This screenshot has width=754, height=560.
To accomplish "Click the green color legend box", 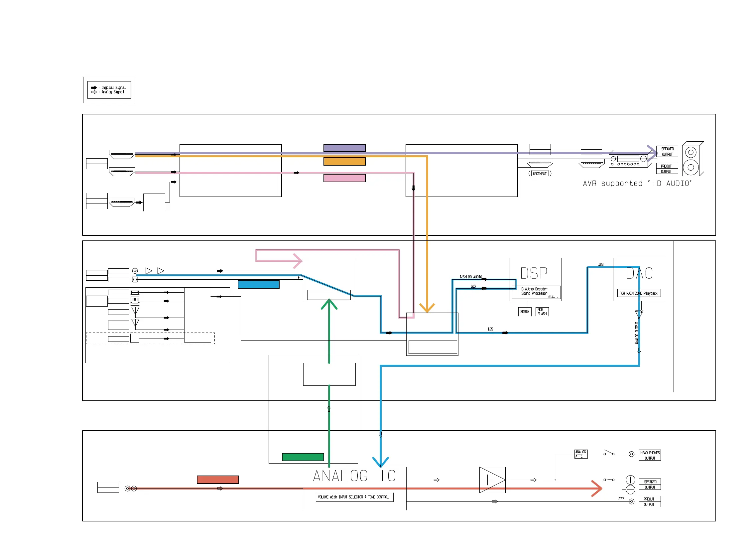I will point(303,457).
